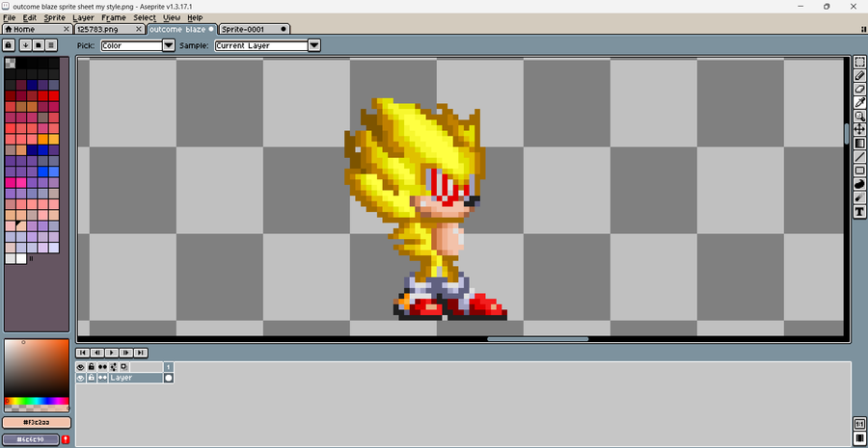This screenshot has height=448, width=868.
Task: Open the Layer menu
Action: click(83, 17)
